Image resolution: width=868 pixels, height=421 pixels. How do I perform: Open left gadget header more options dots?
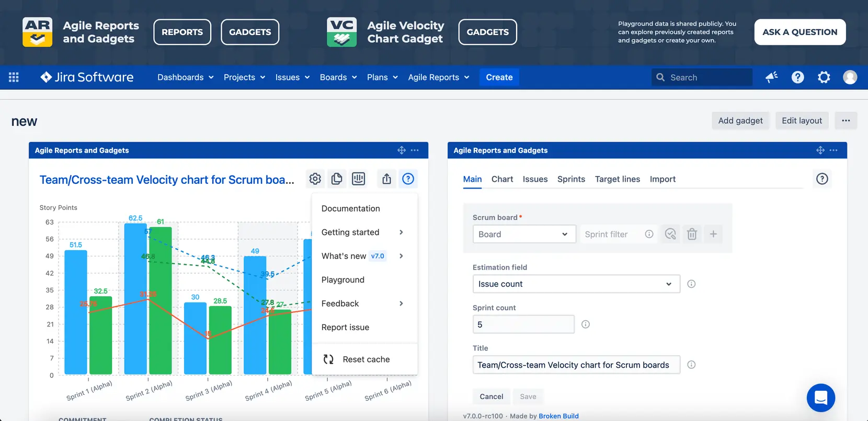[415, 150]
